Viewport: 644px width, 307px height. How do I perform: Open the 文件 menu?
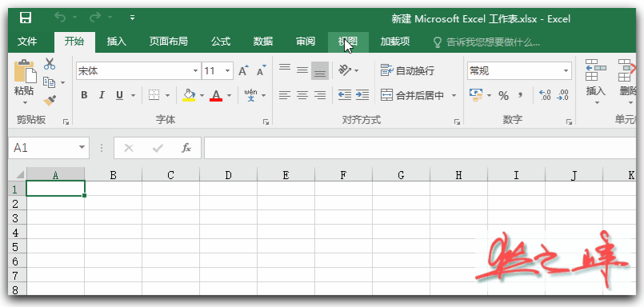point(27,42)
